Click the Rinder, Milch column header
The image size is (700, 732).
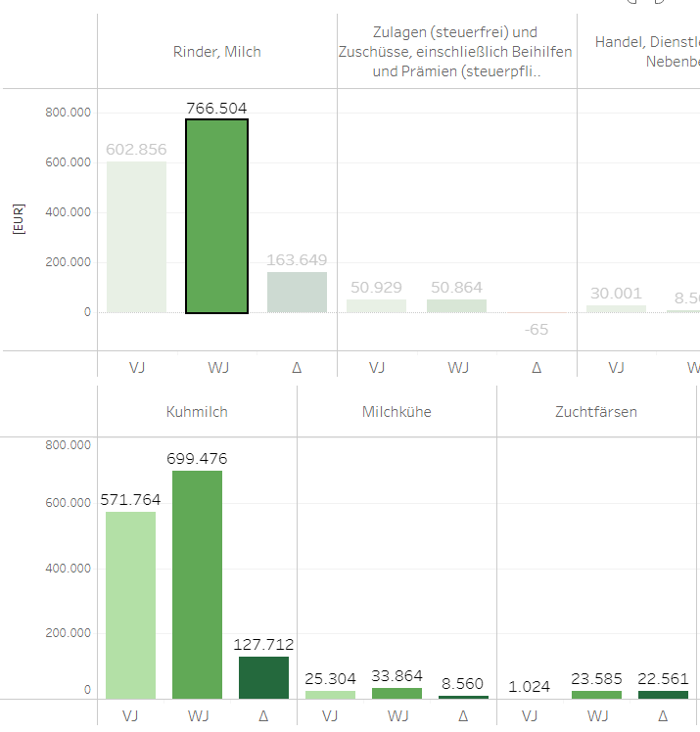216,52
